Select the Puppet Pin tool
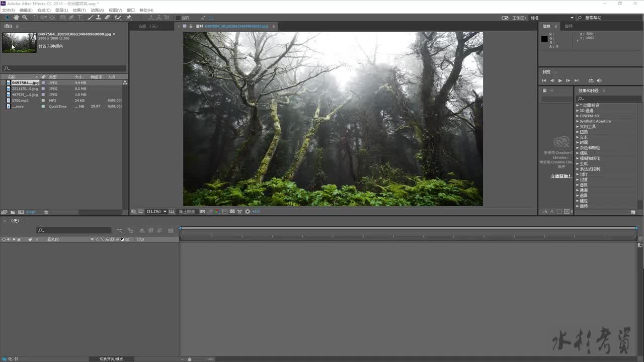This screenshot has width=644, height=362. click(x=128, y=18)
